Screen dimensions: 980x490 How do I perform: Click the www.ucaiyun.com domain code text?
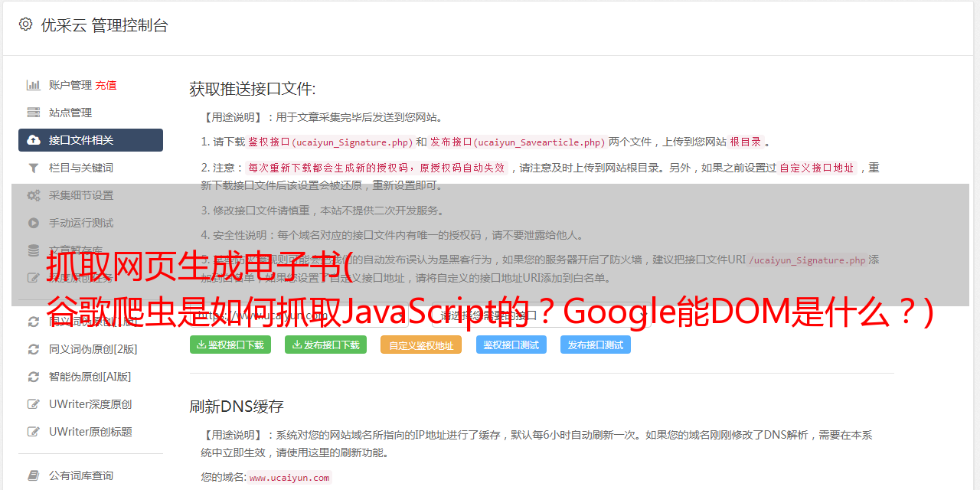289,478
